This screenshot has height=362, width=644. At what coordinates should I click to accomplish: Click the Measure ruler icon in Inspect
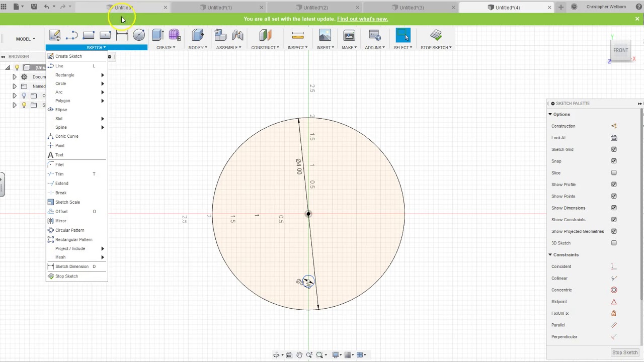point(298,35)
